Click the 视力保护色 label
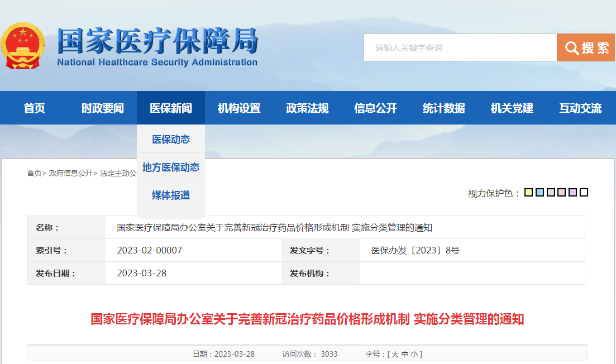Image resolution: width=616 pixels, height=364 pixels. click(x=494, y=193)
